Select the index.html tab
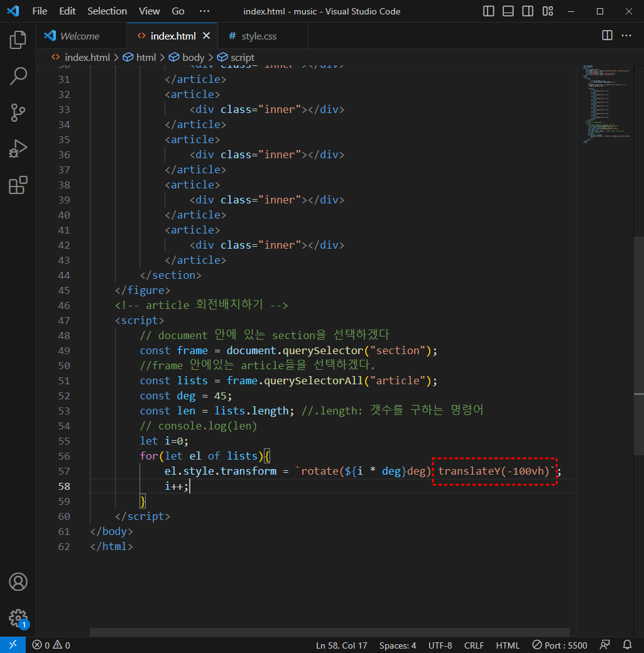The width and height of the screenshot is (644, 653). click(x=173, y=36)
